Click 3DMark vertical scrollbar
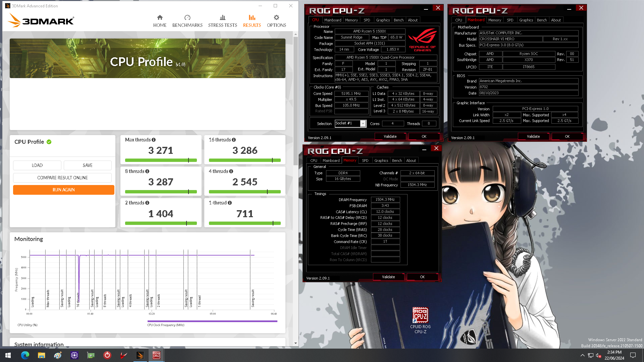 point(296,101)
